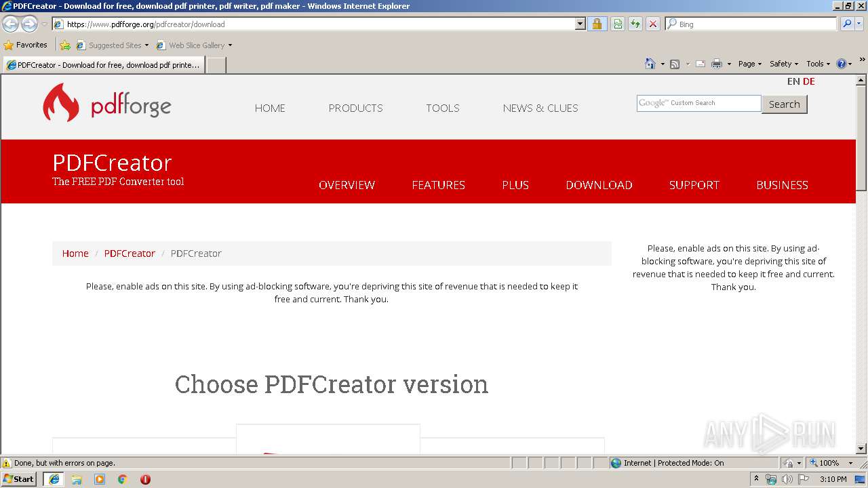The image size is (868, 488).
Task: Expand the command bar overflow chevron
Action: point(863,61)
